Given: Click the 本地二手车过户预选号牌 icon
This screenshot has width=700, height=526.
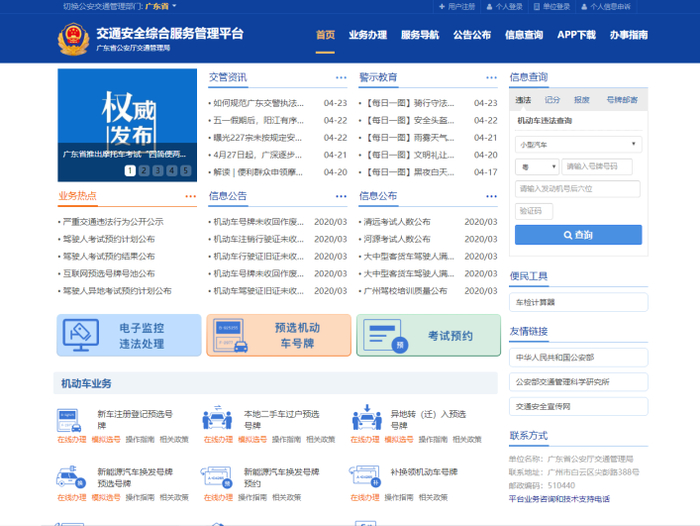Looking at the screenshot, I should pyautogui.click(x=217, y=419).
